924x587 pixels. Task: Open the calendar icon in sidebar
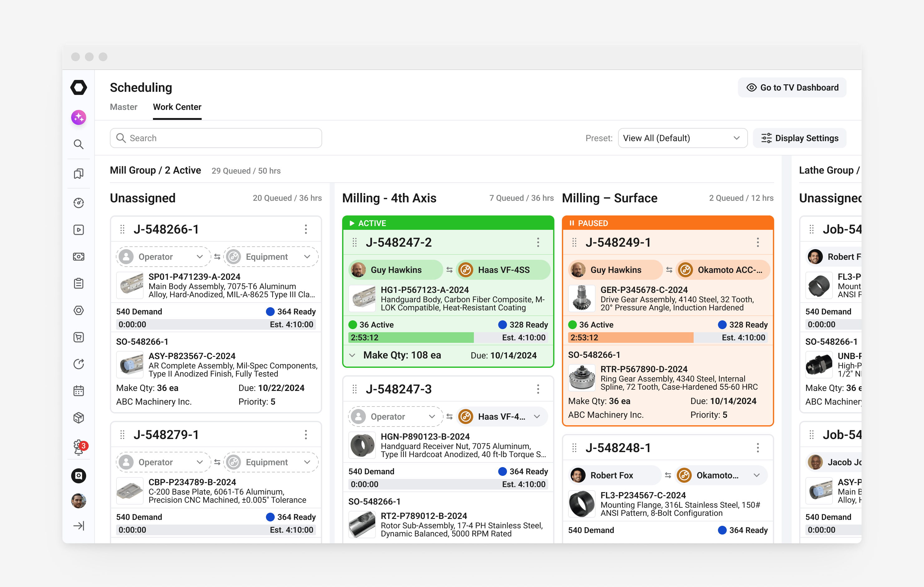pos(79,391)
